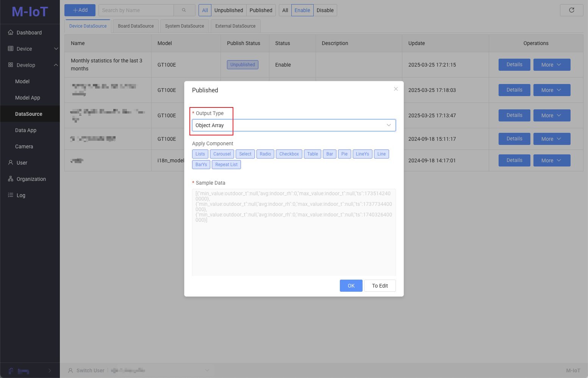Click OK in the Published dialog
Screen dimensions: 588x378
pos(351,286)
